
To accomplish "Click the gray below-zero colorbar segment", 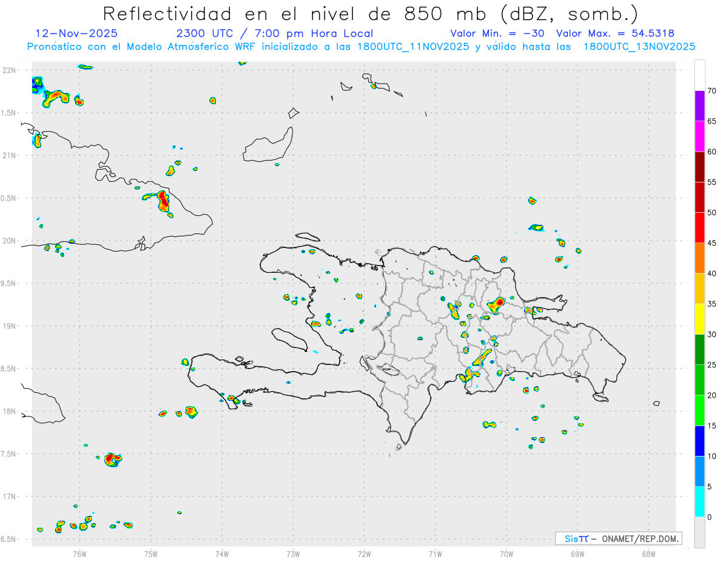I will (699, 532).
